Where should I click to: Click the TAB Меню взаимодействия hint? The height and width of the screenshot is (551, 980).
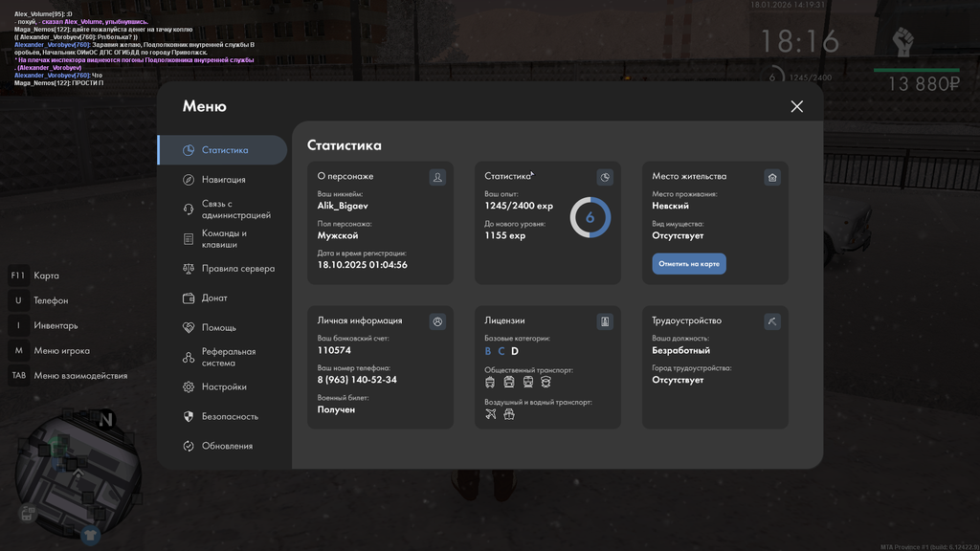[68, 375]
